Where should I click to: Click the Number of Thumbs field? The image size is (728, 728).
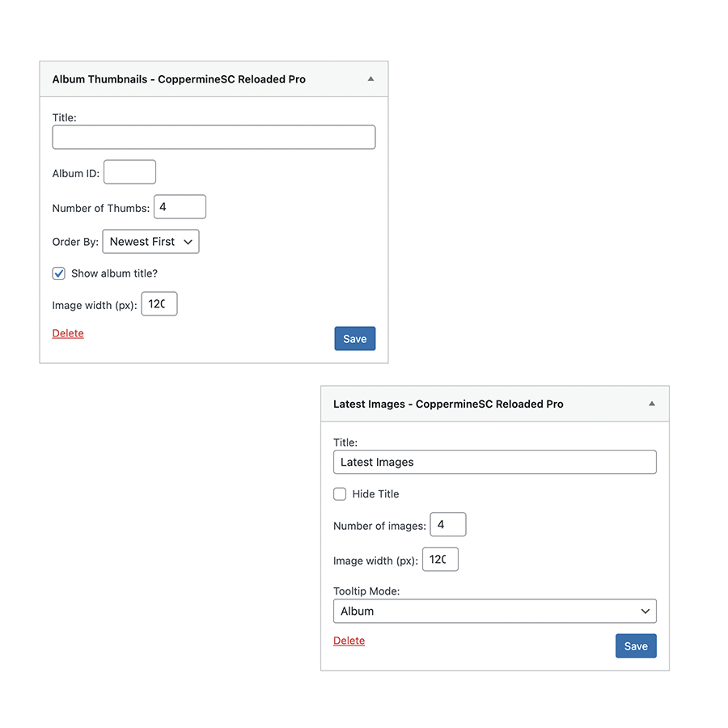(180, 207)
